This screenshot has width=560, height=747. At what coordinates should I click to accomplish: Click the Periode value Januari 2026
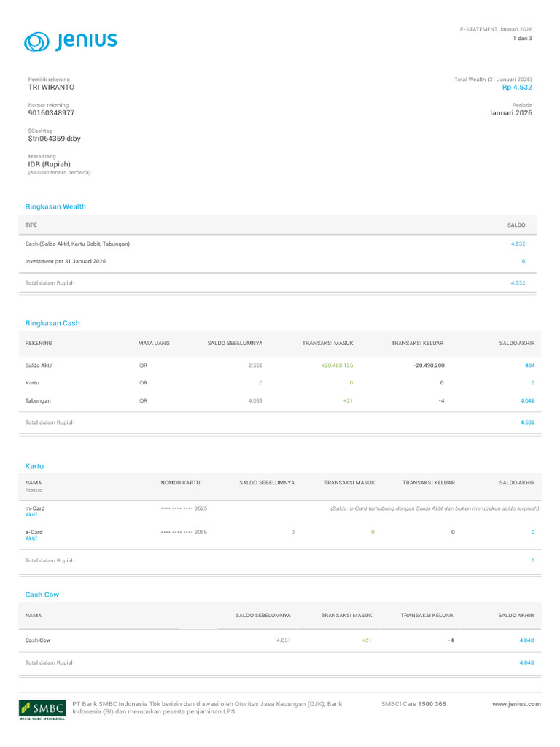pyautogui.click(x=510, y=113)
